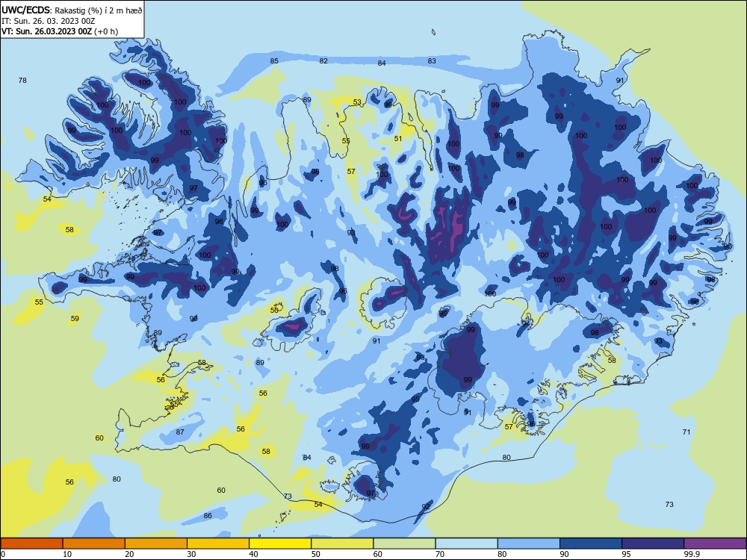Click the light blue 70–80 legend swatch

[466, 544]
